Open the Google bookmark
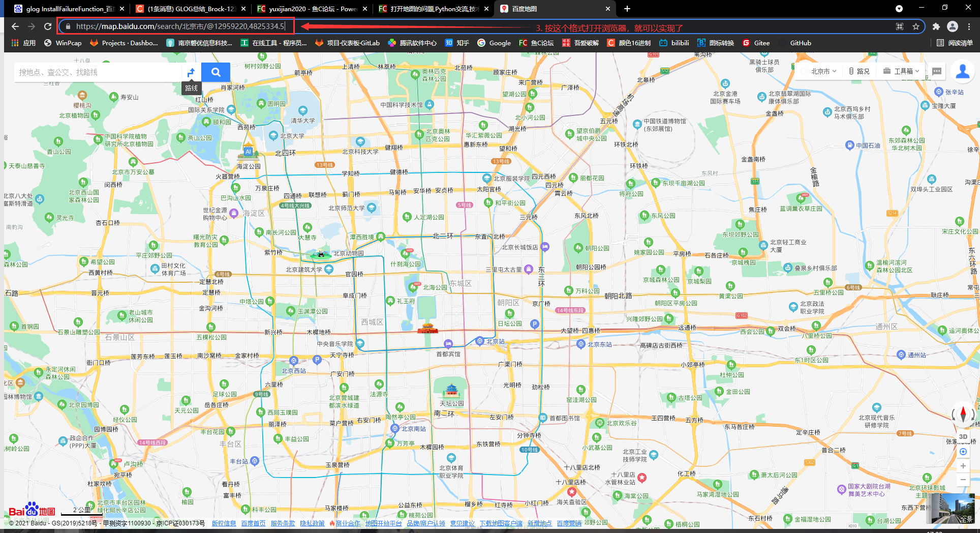The image size is (980, 533). (x=494, y=43)
